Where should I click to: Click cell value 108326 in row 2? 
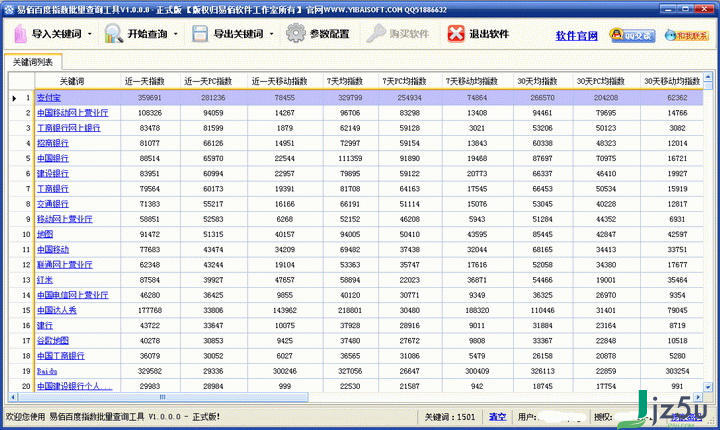(x=150, y=113)
